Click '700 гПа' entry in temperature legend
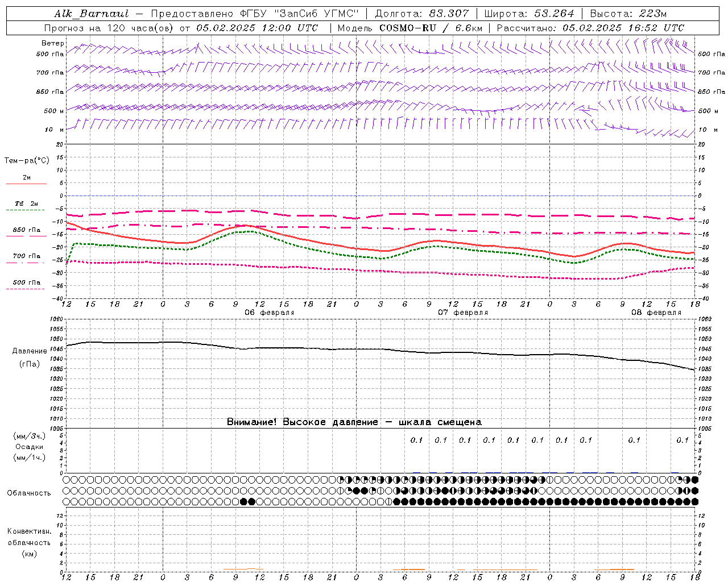 tap(27, 256)
